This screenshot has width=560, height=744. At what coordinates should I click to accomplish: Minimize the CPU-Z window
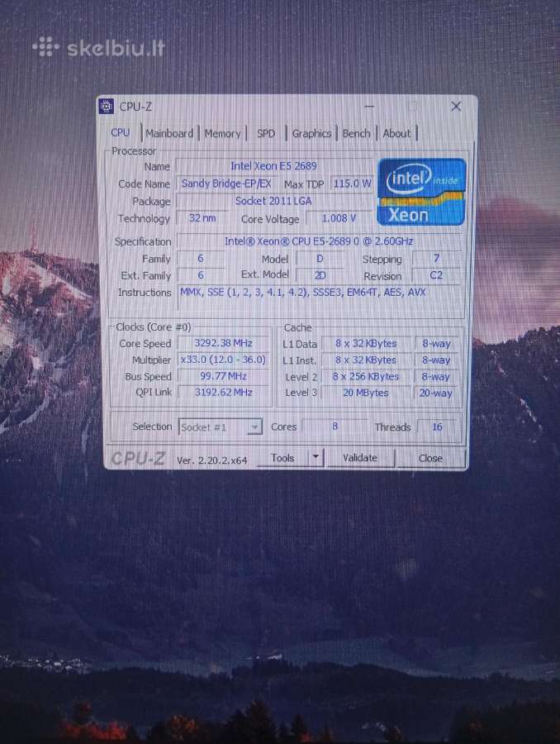click(x=369, y=107)
